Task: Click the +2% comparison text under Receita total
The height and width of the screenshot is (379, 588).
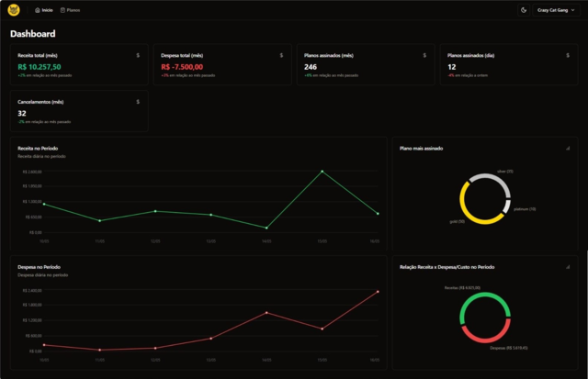Action: tap(45, 75)
